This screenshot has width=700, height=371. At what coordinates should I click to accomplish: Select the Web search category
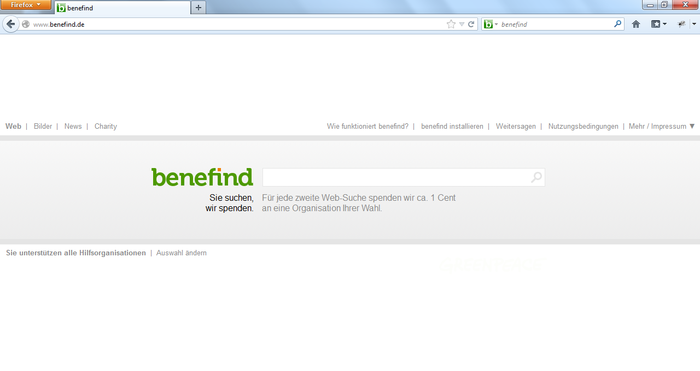coord(13,126)
